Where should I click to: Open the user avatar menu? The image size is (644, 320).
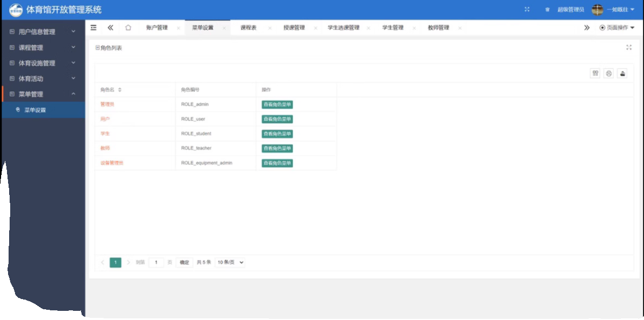[x=597, y=10]
